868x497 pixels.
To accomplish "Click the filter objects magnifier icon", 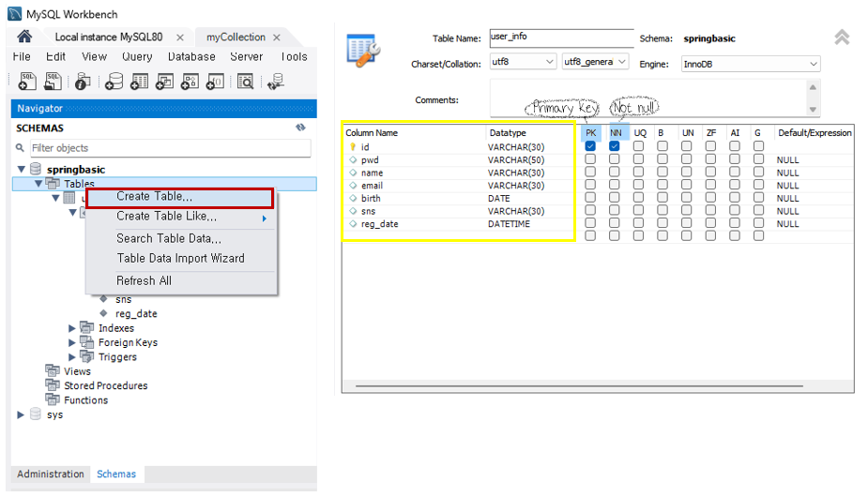I will click(20, 148).
